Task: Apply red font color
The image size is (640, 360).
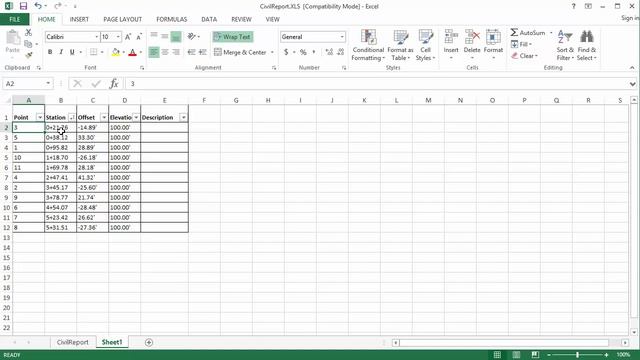Action: (x=132, y=52)
